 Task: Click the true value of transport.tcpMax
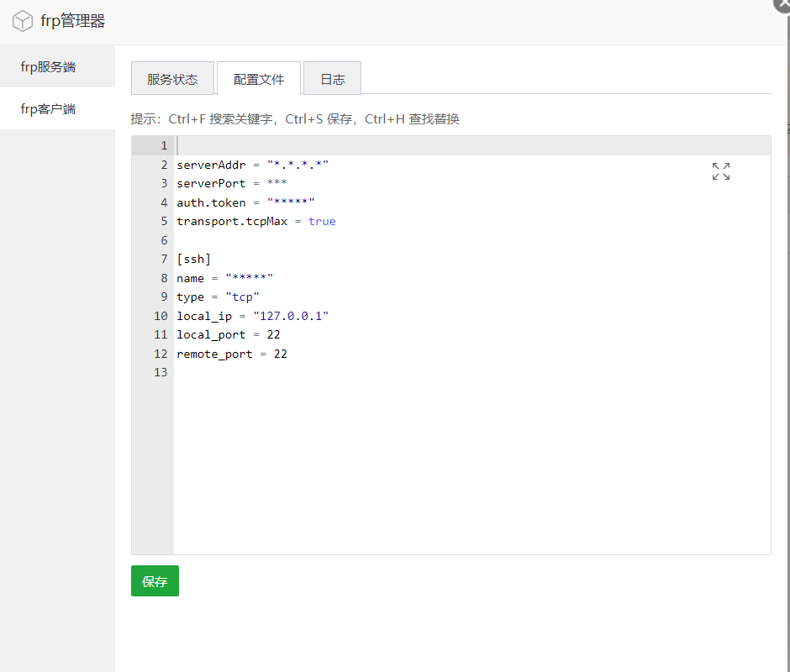[x=322, y=222]
